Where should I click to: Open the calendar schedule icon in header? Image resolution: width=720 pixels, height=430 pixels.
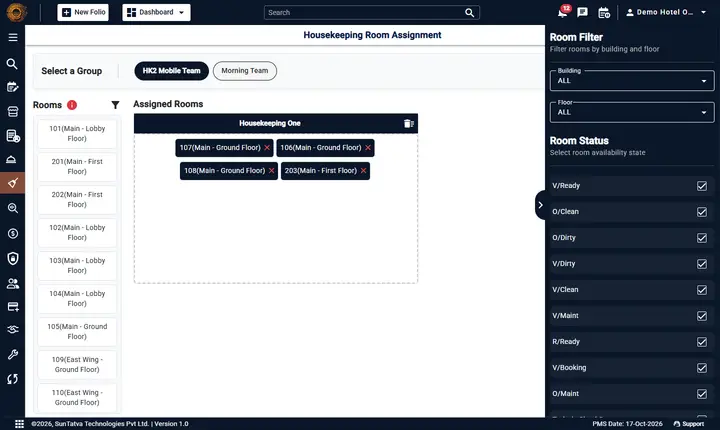tap(604, 12)
